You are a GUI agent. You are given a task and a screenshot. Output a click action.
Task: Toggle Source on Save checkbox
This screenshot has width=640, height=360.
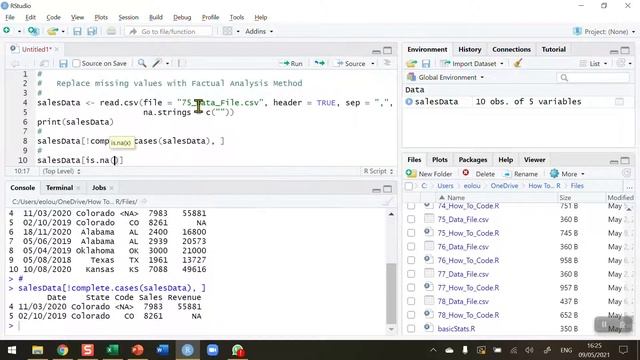(x=76, y=63)
